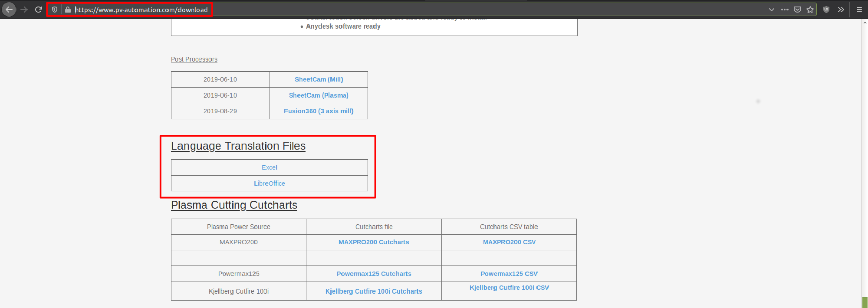
Task: Bookmark this page with the star
Action: [x=810, y=10]
